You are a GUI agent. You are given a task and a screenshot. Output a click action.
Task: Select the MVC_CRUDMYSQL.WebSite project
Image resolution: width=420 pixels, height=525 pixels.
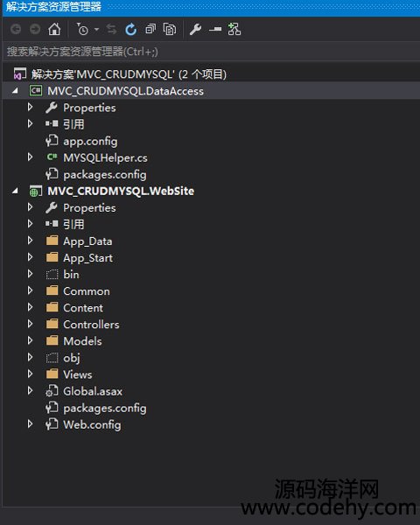pyautogui.click(x=121, y=191)
